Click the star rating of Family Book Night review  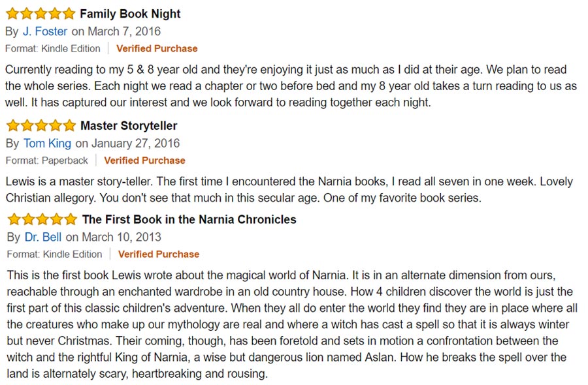coord(41,14)
